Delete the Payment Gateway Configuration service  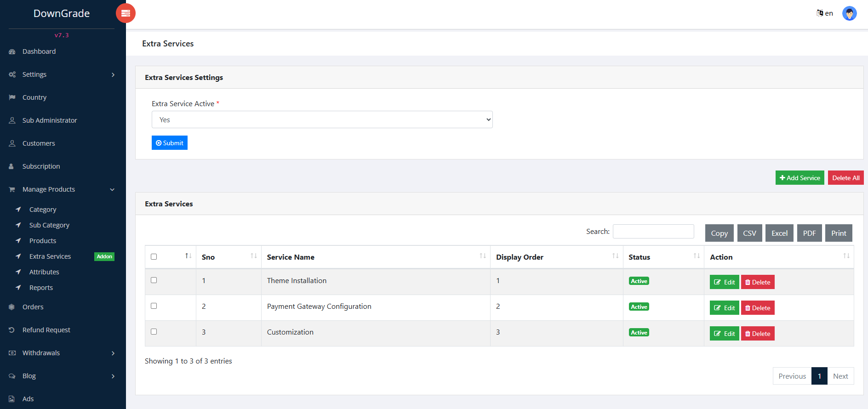pyautogui.click(x=758, y=308)
